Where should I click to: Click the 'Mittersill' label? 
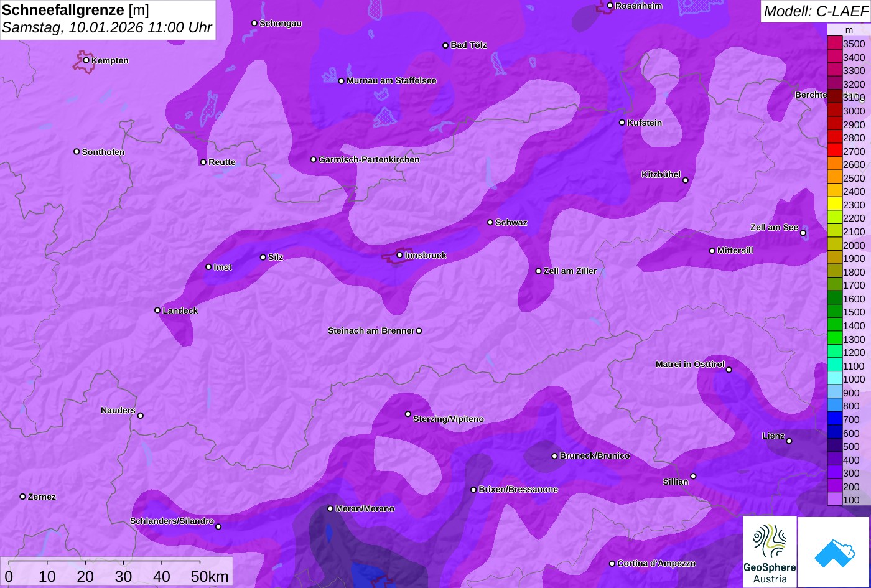(735, 250)
